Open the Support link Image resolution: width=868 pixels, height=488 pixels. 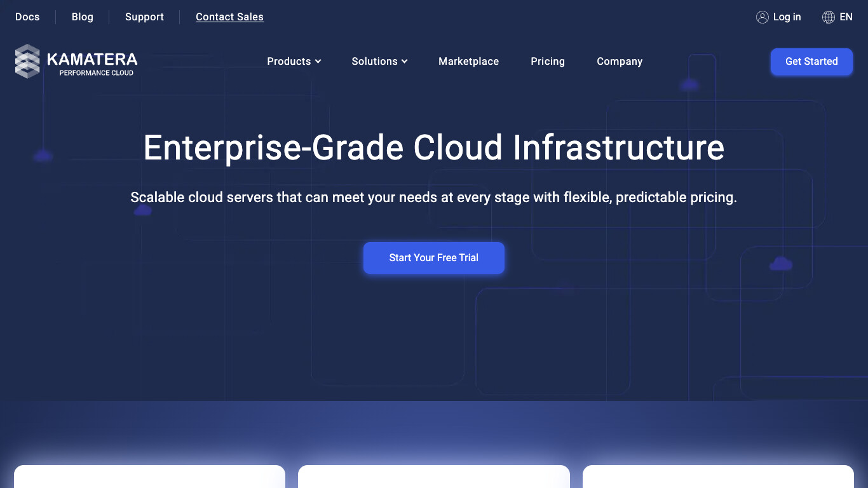pos(144,17)
